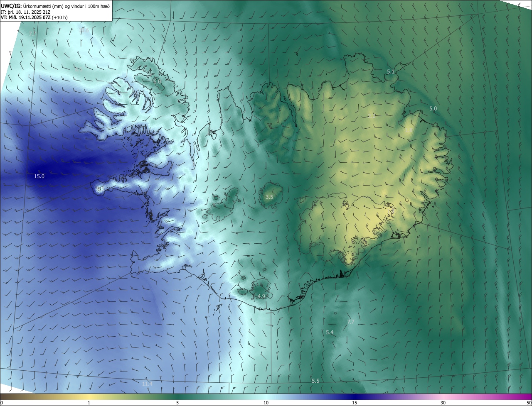Click the 10 tick on the color scale
Viewport: 532px width, 406px height.
pos(266,403)
